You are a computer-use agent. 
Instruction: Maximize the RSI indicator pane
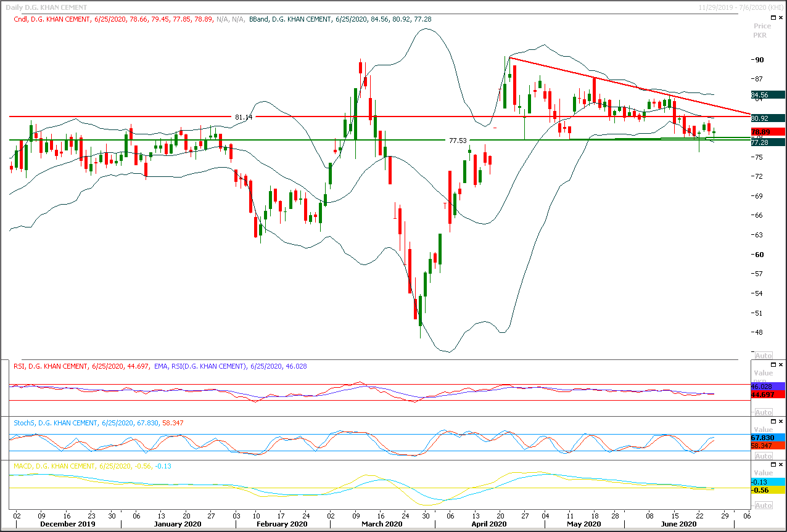tap(773, 365)
